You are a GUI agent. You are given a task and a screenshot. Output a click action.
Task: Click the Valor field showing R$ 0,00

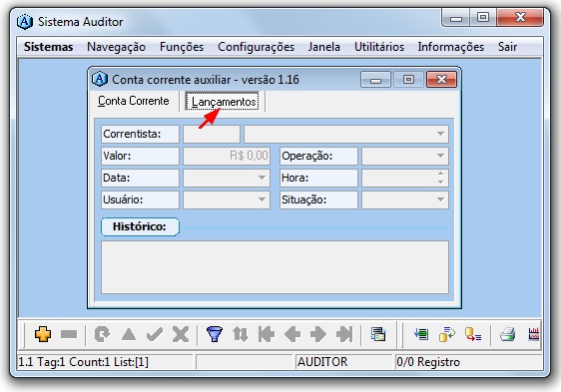coord(227,156)
